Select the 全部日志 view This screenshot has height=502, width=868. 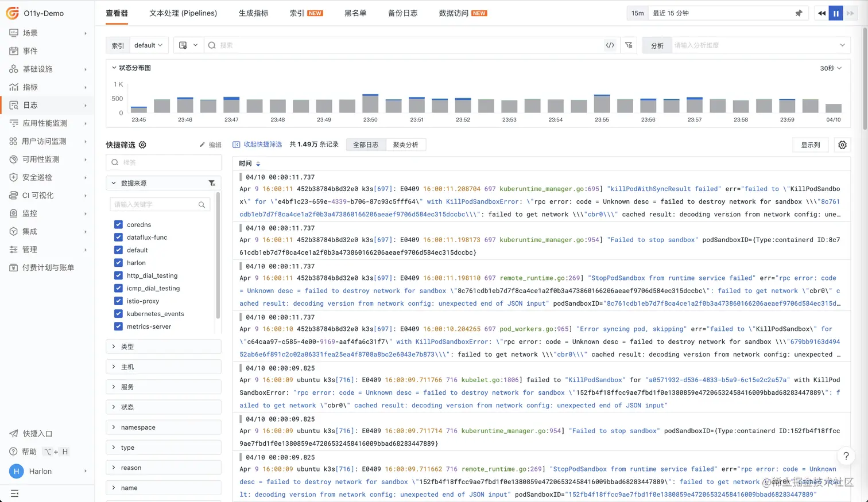tap(366, 145)
